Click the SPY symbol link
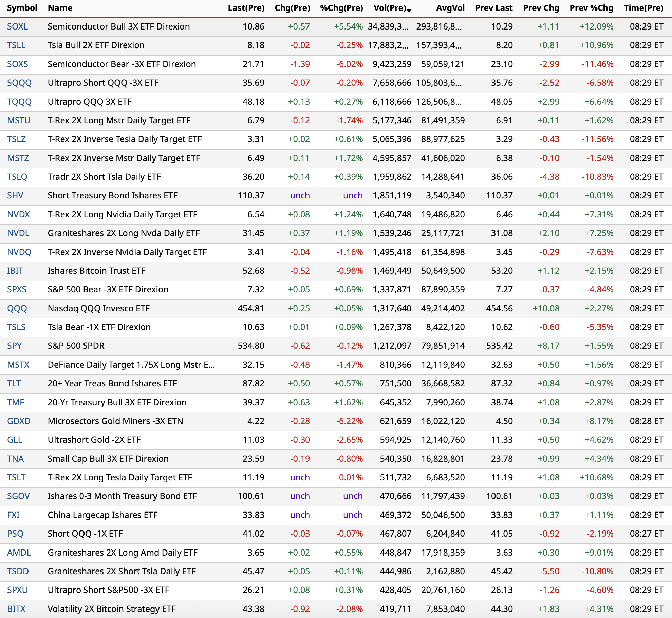 point(15,346)
